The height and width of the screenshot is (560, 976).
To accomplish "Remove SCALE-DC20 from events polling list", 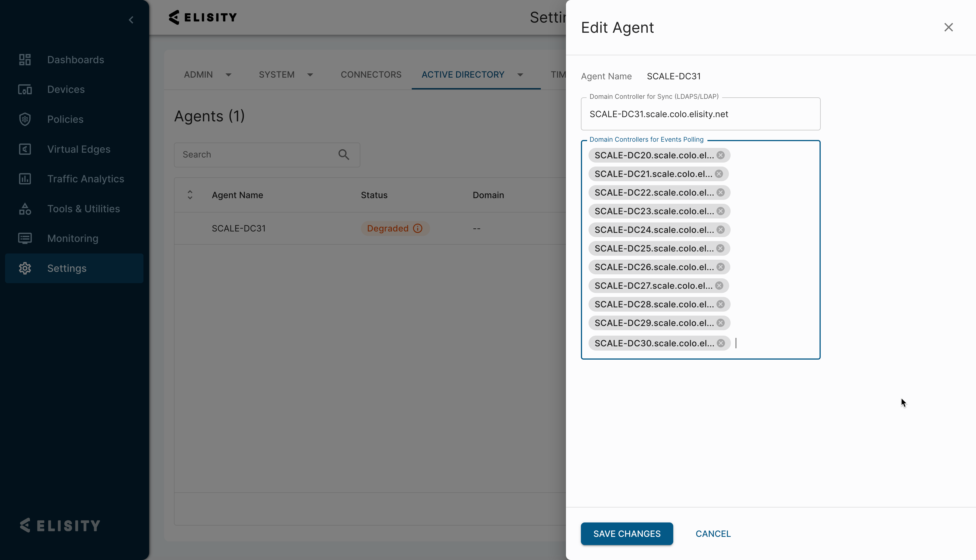I will pos(720,155).
